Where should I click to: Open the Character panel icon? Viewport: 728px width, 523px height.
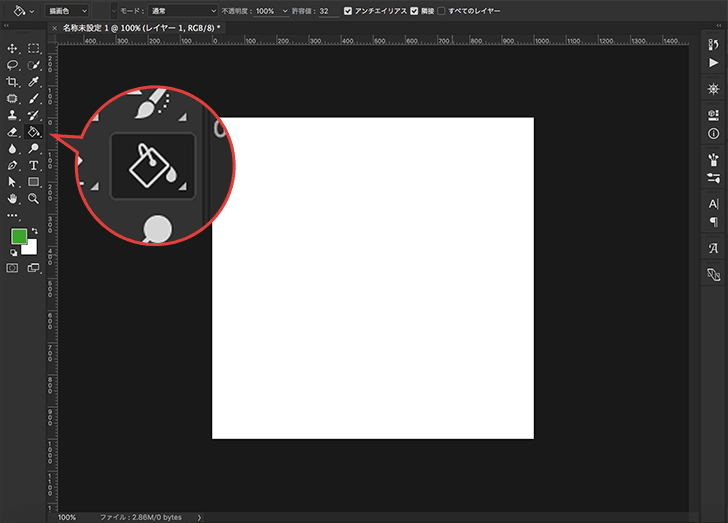click(x=714, y=204)
